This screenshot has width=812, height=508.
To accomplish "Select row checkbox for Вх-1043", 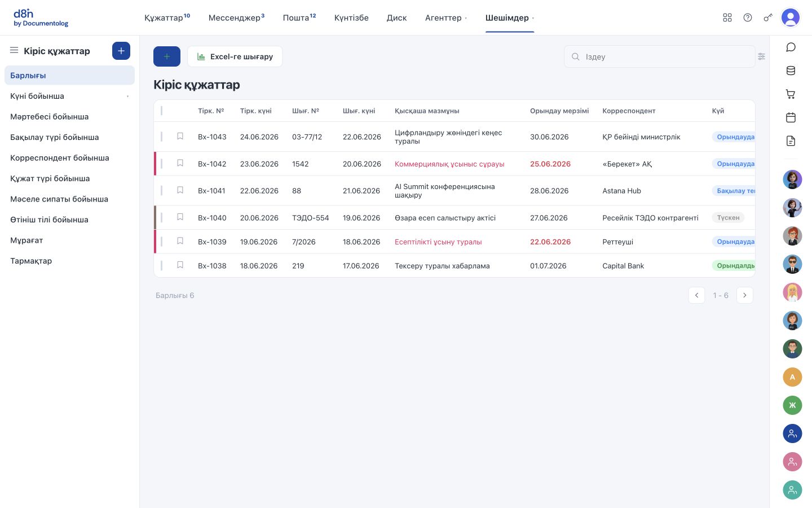I will (x=162, y=137).
